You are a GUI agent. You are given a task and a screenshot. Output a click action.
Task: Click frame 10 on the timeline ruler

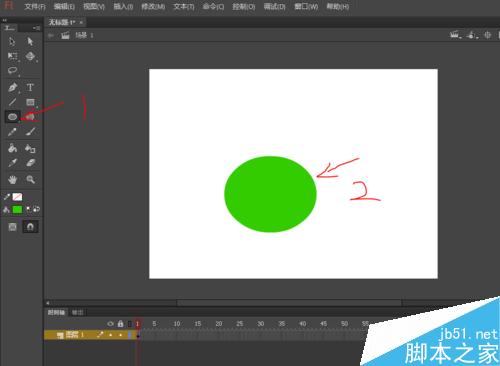tap(177, 324)
